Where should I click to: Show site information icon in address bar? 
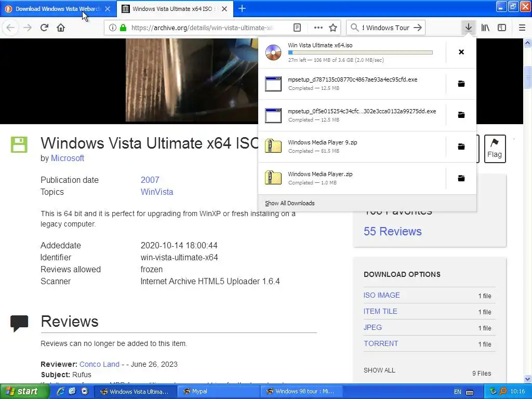tap(112, 28)
